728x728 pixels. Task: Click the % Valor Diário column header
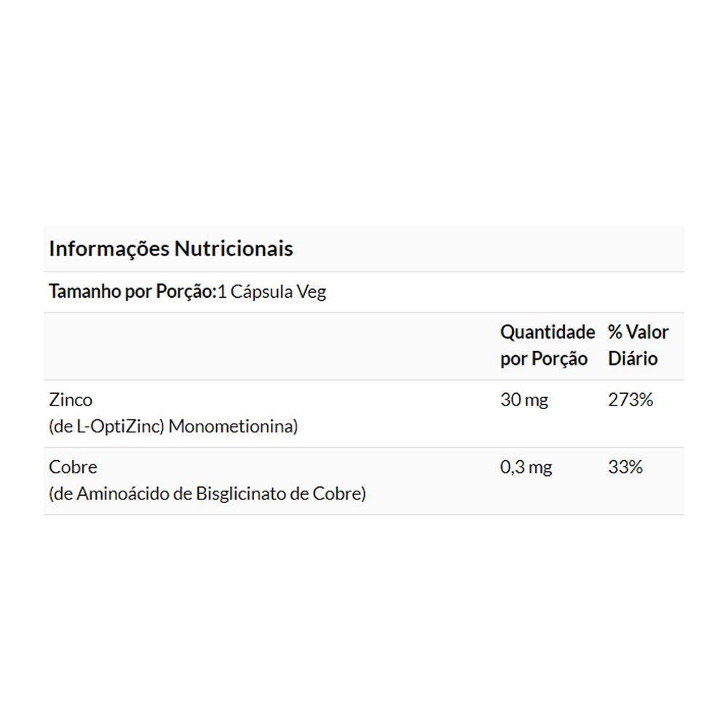(x=638, y=346)
